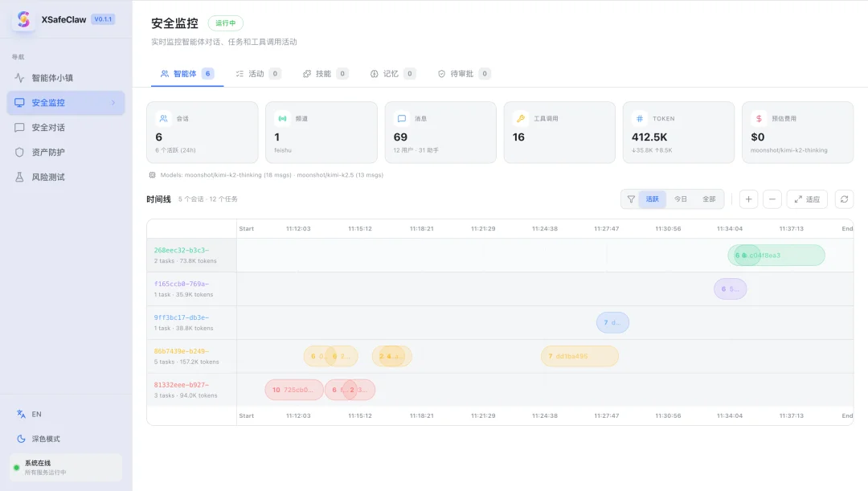Switch language with the EN toggle
Viewport: 868px width, 491px height.
click(x=36, y=415)
